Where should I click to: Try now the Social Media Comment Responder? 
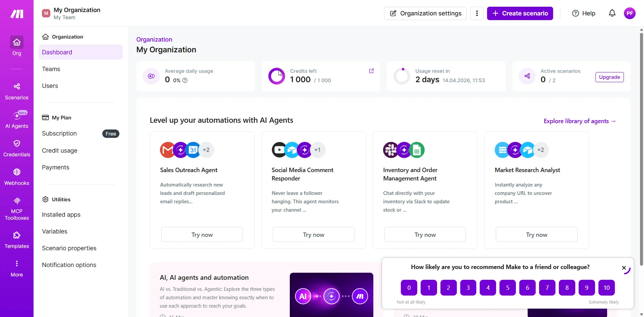pyautogui.click(x=314, y=234)
